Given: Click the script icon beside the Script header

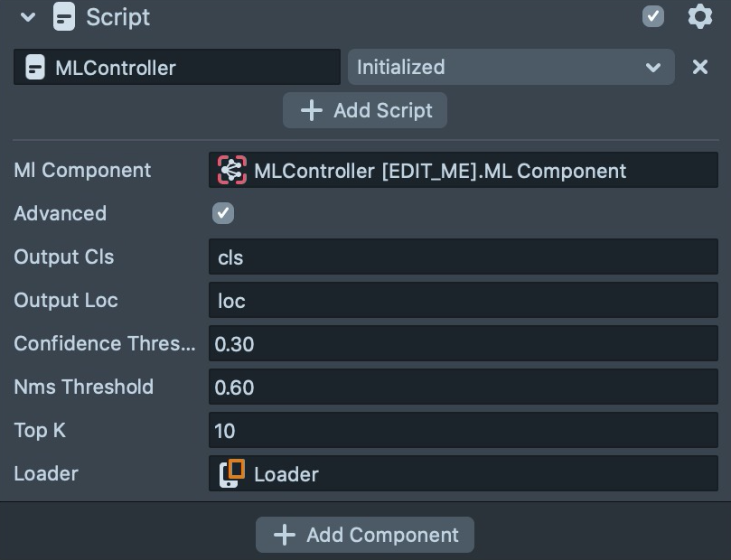Looking at the screenshot, I should (x=64, y=17).
